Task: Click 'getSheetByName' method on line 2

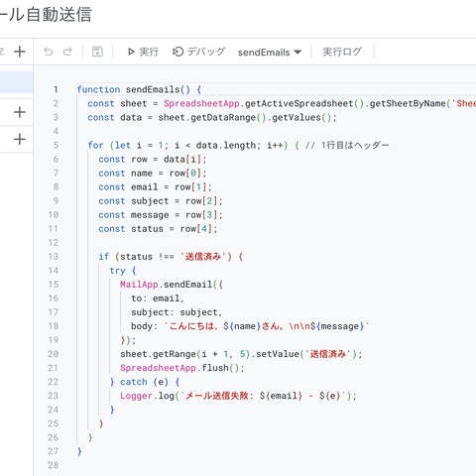Action: [408, 104]
